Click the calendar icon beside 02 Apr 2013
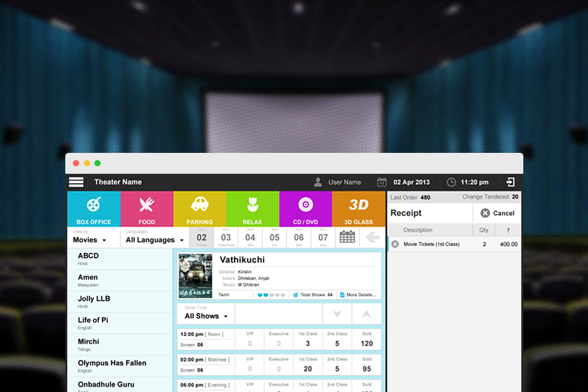 coord(382,182)
